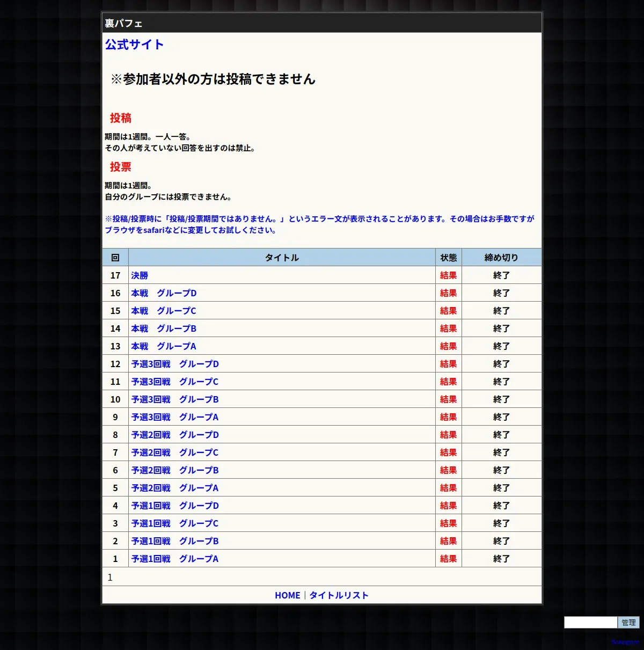Viewport: 644px width, 650px height.
Task: Click 終了 cell in the 決勝 row
Action: [x=501, y=275]
